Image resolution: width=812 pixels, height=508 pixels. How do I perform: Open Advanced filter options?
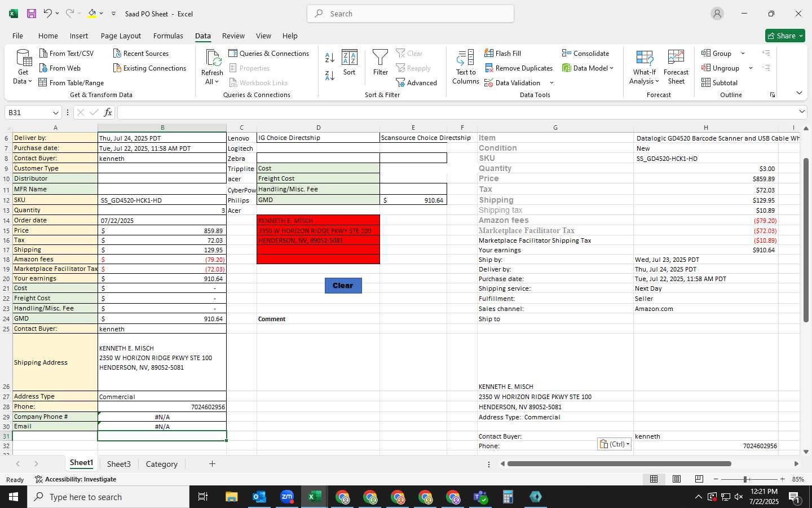[417, 83]
